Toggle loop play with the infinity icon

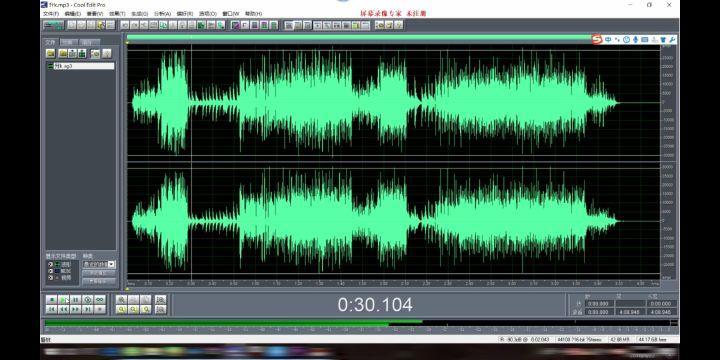pyautogui.click(x=100, y=300)
